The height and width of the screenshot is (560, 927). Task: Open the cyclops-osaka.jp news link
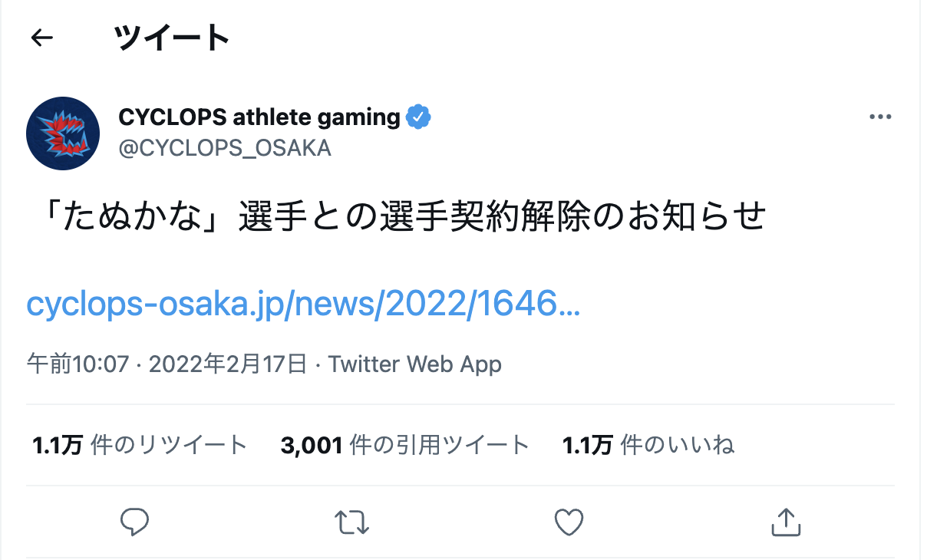tap(303, 304)
